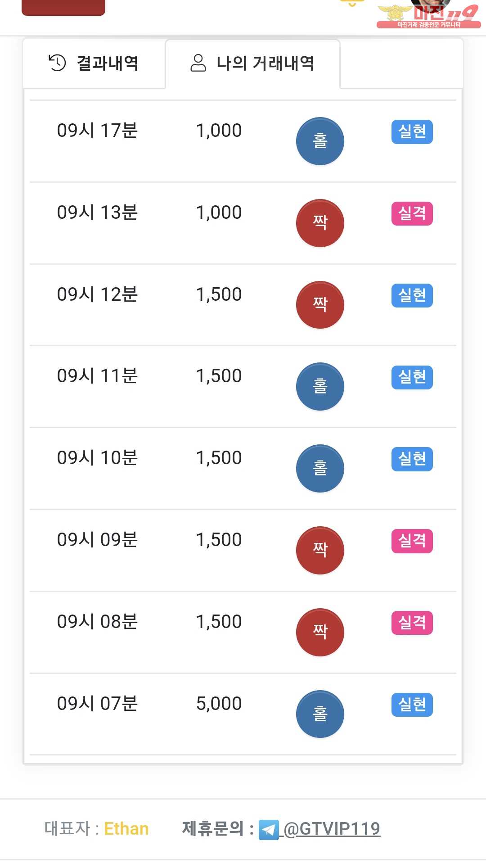The image size is (486, 868).
Task: Click the 실현 badge for 09시 07분
Action: [x=412, y=705]
